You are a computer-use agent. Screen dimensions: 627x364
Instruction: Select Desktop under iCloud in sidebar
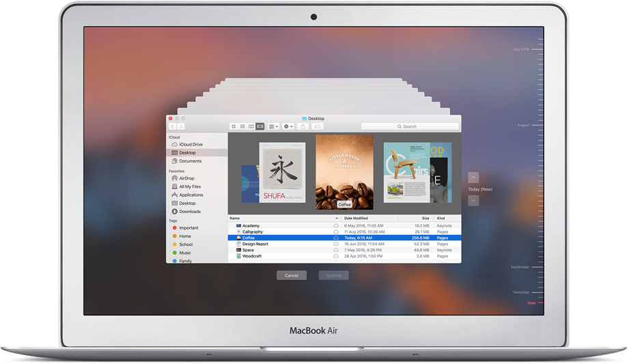click(197, 153)
